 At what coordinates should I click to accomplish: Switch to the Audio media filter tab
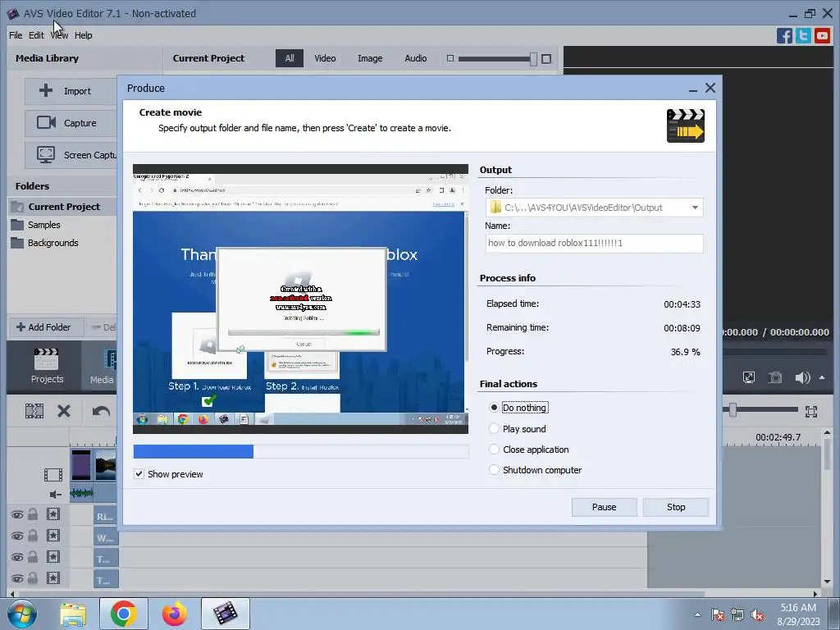point(416,58)
